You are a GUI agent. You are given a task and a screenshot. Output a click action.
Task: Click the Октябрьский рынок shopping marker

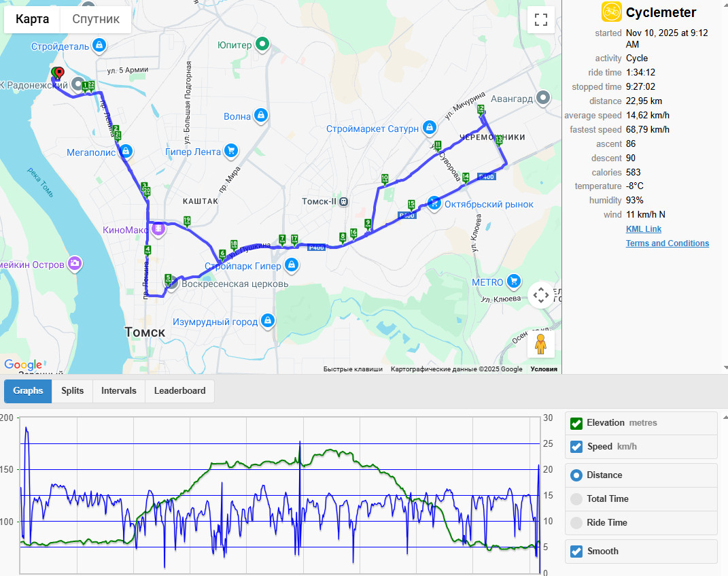434,203
